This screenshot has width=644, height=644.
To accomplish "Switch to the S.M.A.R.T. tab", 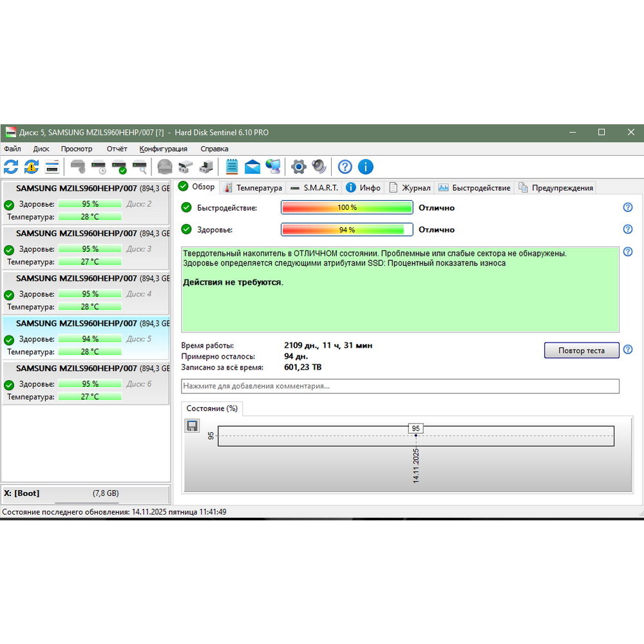I will click(x=314, y=188).
